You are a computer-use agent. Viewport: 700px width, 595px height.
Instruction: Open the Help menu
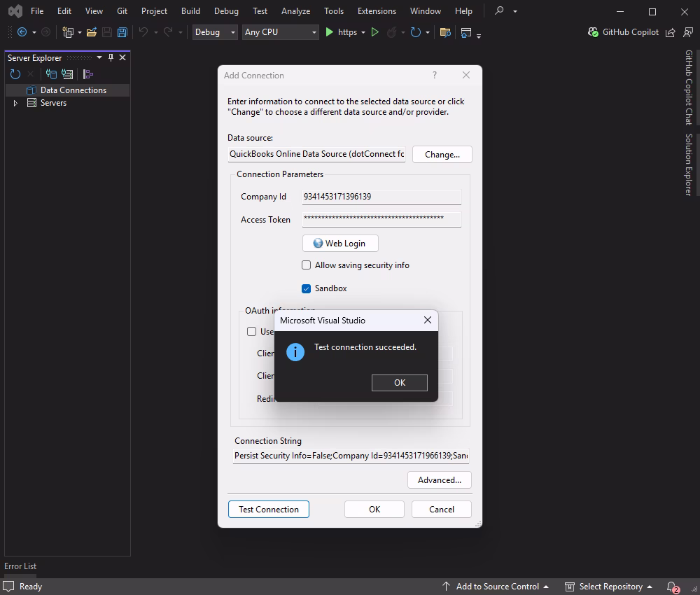click(x=463, y=10)
